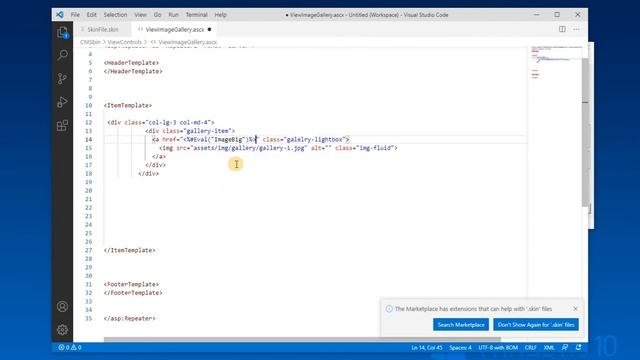Split the editor to the right
This screenshot has height=360, width=640.
tap(562, 29)
